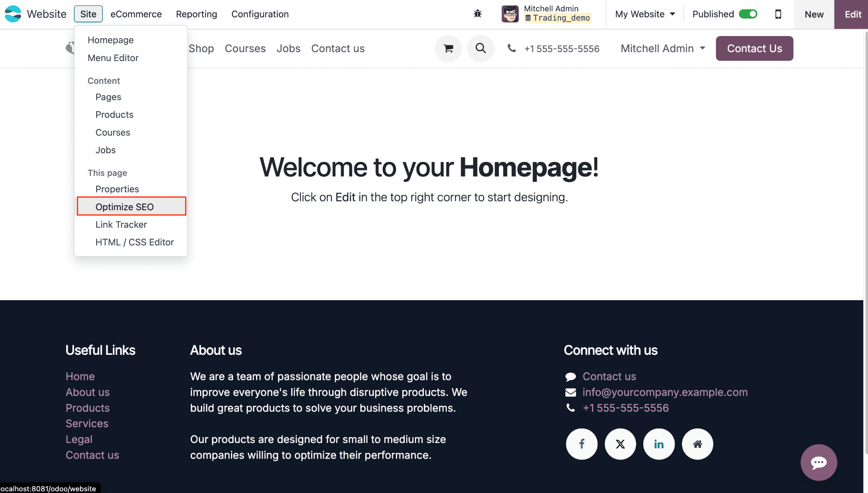868x493 pixels.
Task: Expand the My Website dropdown
Action: pyautogui.click(x=645, y=14)
